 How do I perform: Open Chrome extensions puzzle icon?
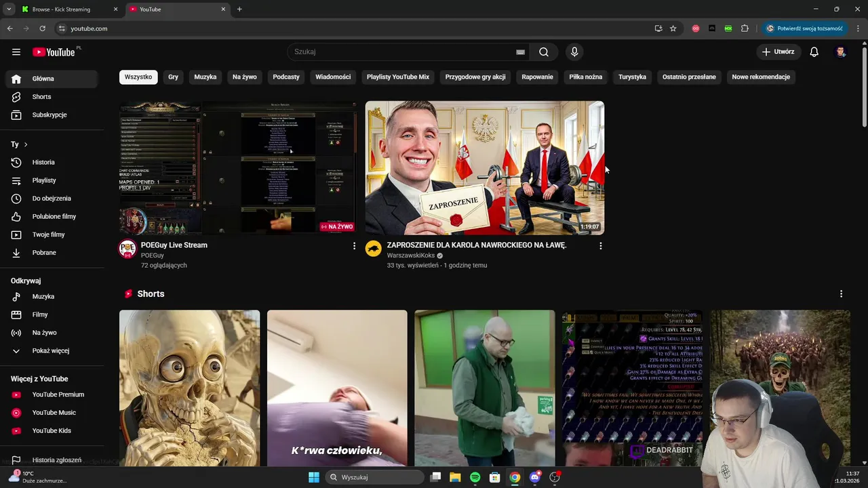point(745,28)
